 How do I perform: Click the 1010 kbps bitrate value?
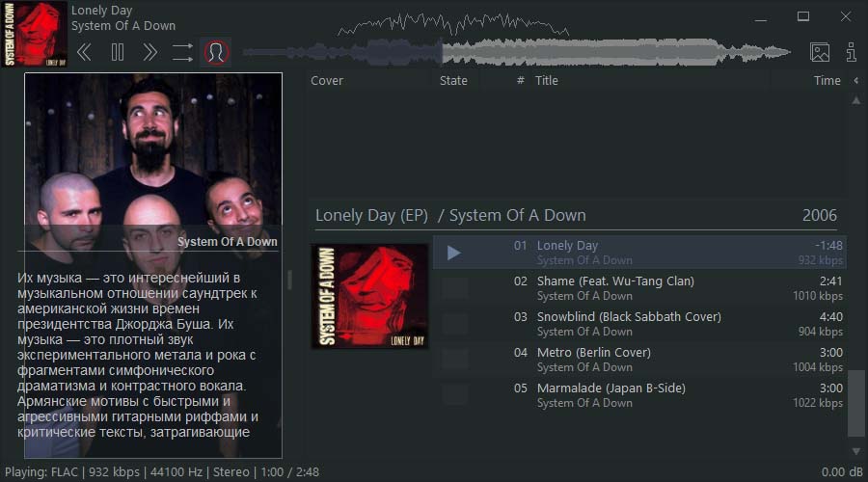818,296
